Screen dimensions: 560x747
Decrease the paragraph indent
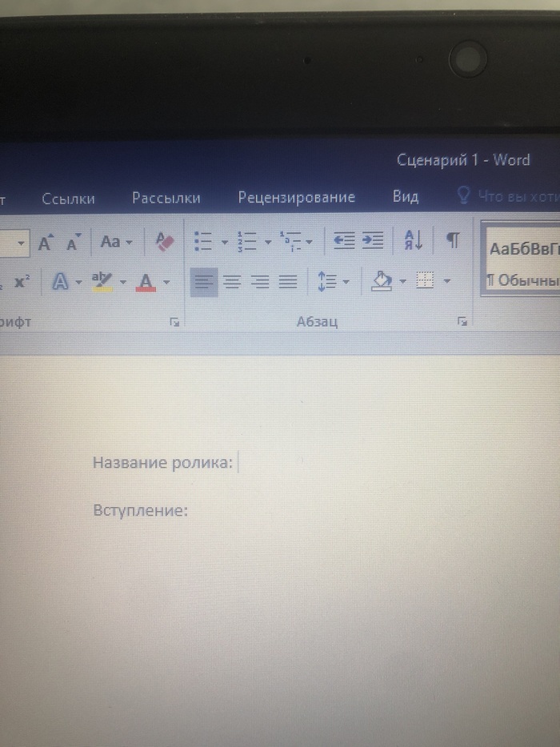344,240
